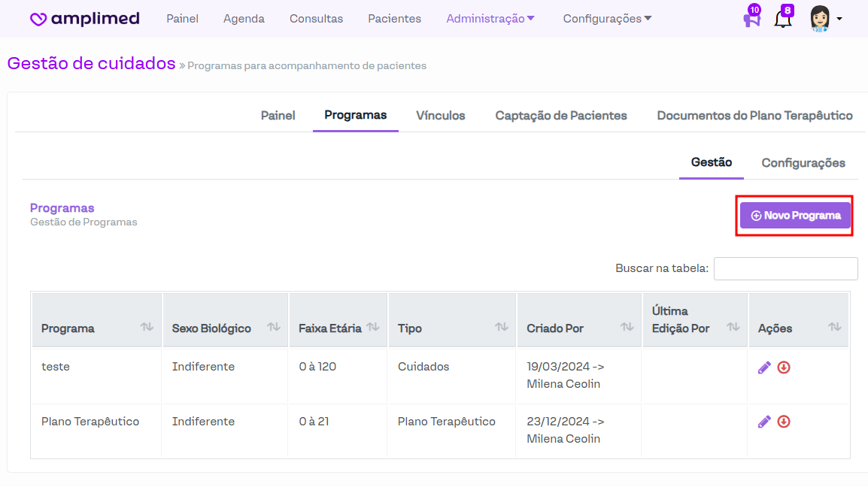Open the notifications bell icon

(782, 20)
